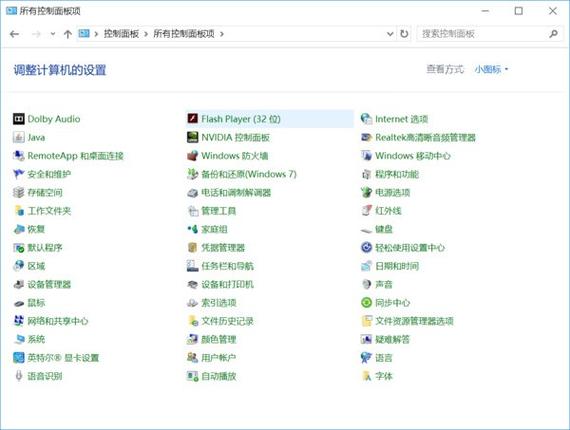Open the 凭据管理器 icon
The image size is (570, 430).
coord(192,248)
